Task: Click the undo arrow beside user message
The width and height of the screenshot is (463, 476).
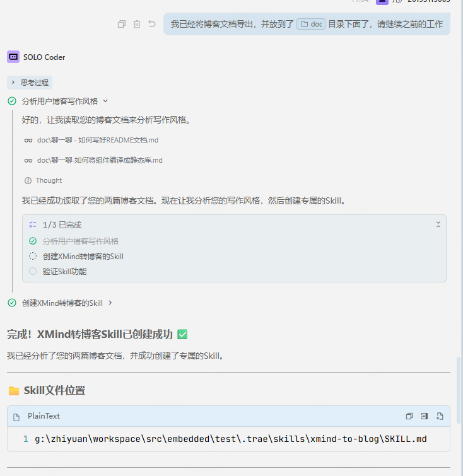Action: [x=152, y=24]
